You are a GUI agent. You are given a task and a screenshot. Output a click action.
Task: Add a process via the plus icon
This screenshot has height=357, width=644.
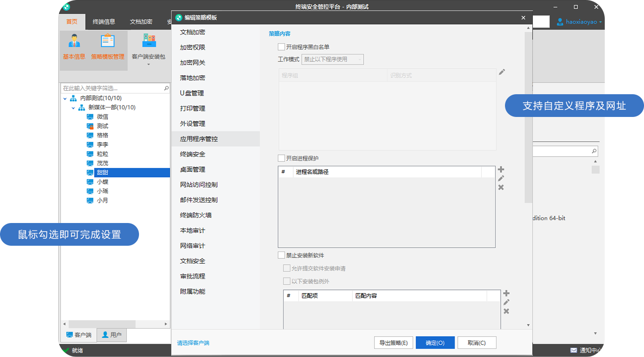pyautogui.click(x=501, y=169)
